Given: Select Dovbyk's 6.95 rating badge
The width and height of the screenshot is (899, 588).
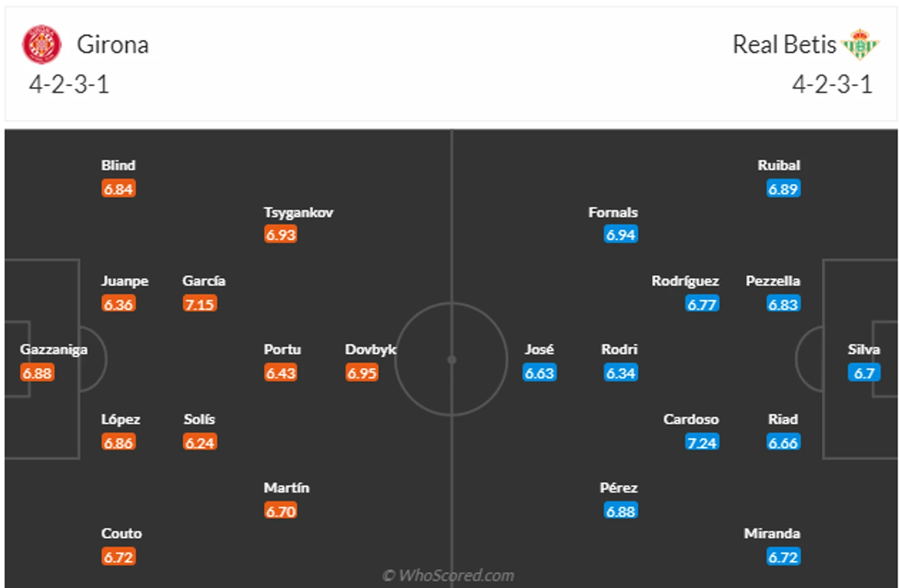Looking at the screenshot, I should coord(361,373).
